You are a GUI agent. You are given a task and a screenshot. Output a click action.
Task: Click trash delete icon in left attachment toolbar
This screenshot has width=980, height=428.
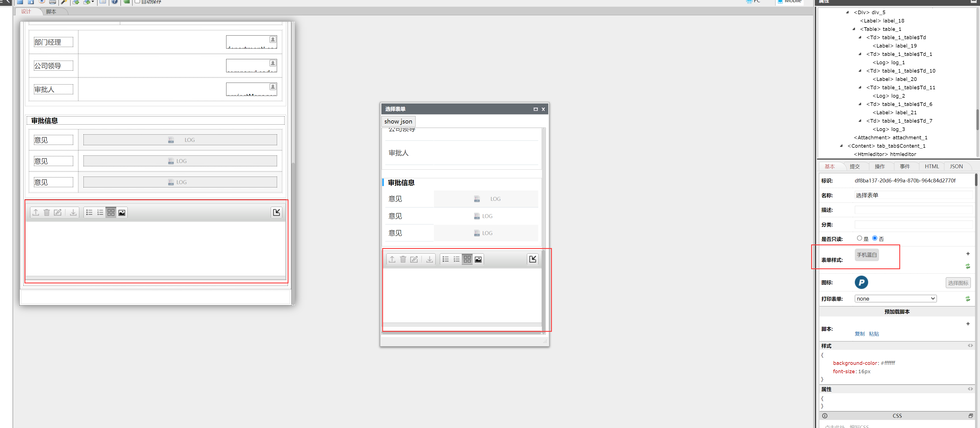pyautogui.click(x=46, y=212)
